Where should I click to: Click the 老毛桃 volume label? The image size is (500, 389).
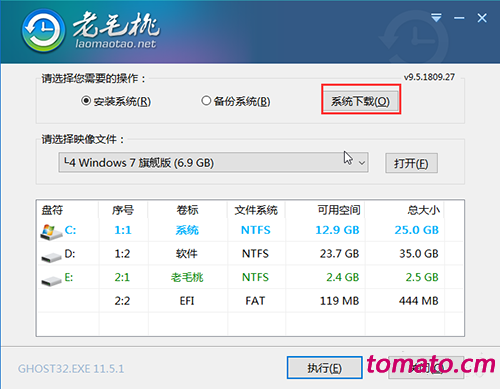187,277
